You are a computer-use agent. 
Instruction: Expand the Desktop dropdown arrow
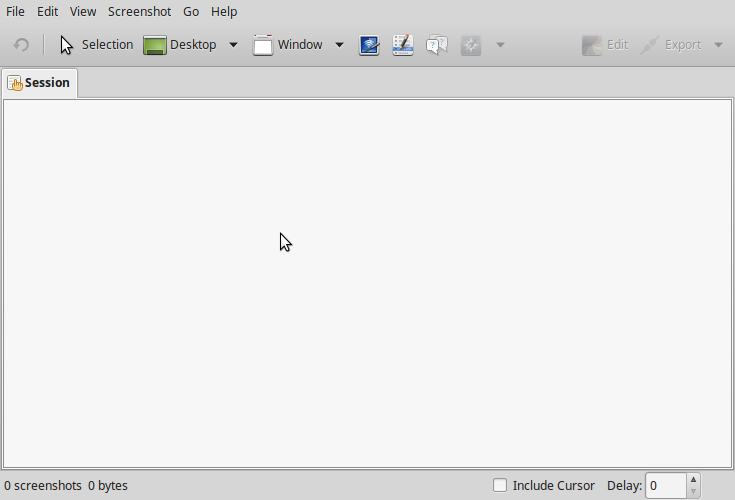(233, 45)
